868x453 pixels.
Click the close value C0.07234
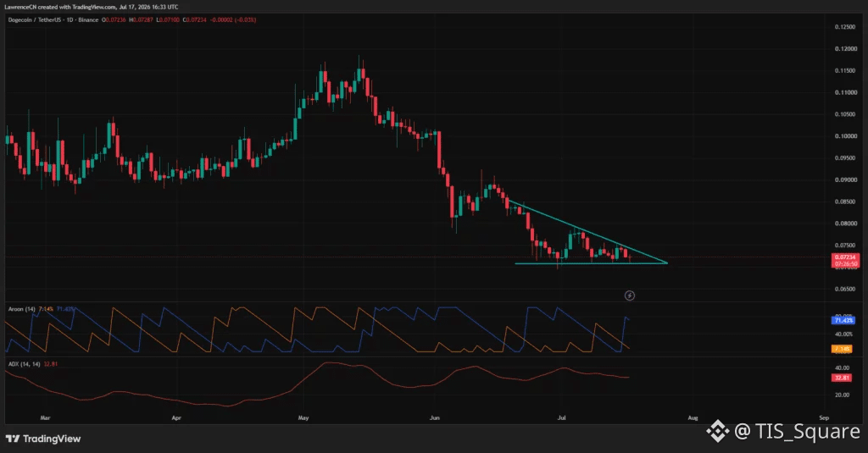tap(195, 20)
